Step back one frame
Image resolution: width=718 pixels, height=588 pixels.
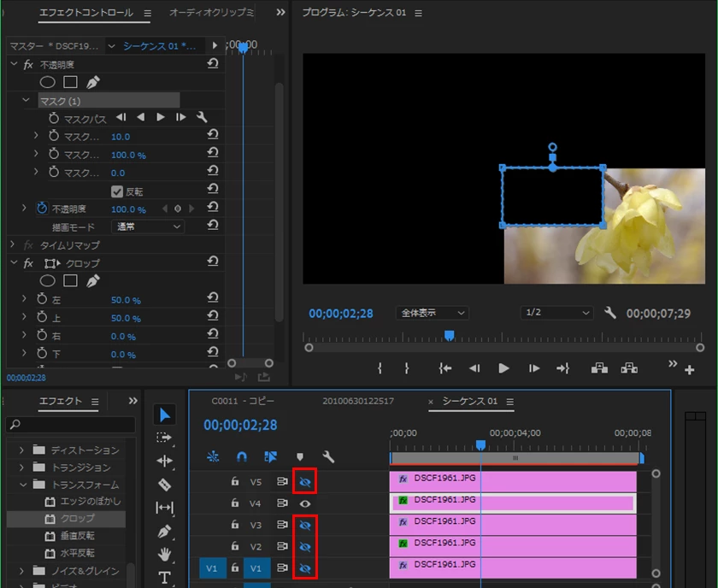pos(474,368)
